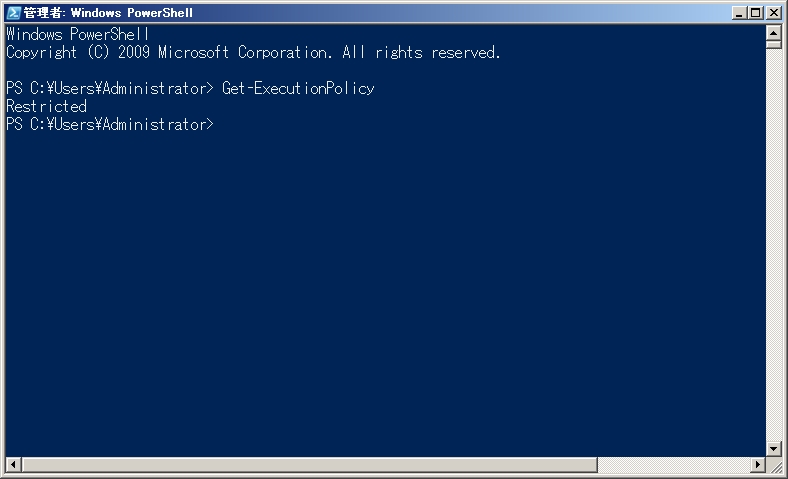This screenshot has height=479, width=788.
Task: Click the vertical scrollbar down arrow
Action: 773,449
